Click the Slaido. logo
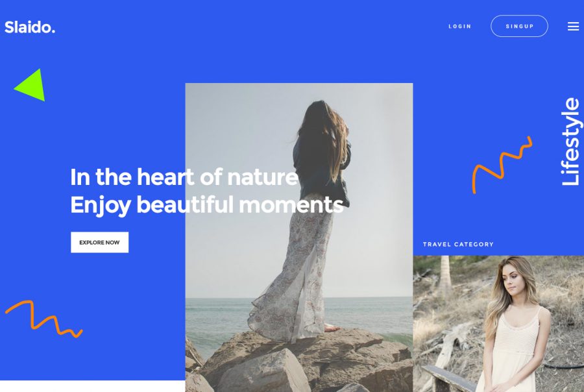 pyautogui.click(x=30, y=27)
